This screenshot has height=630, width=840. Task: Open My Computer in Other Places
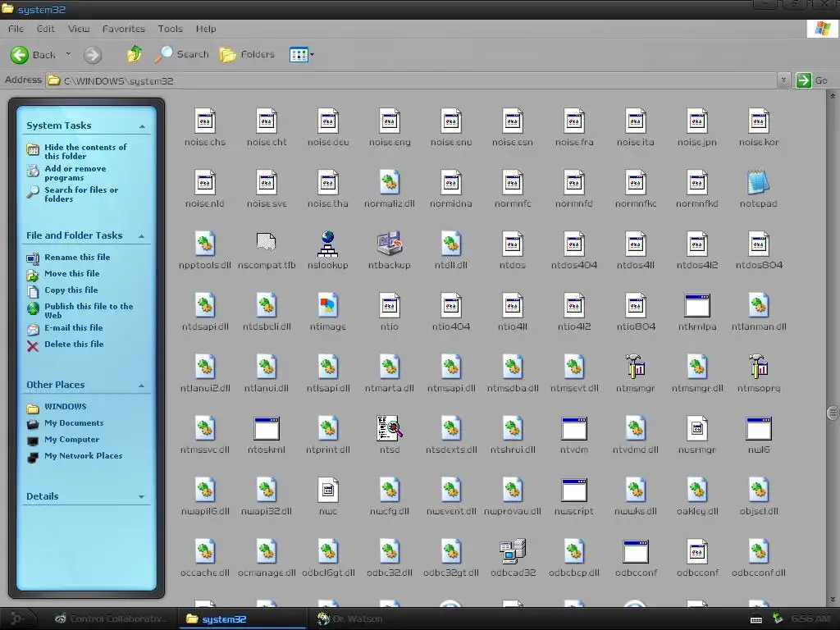pyautogui.click(x=72, y=440)
